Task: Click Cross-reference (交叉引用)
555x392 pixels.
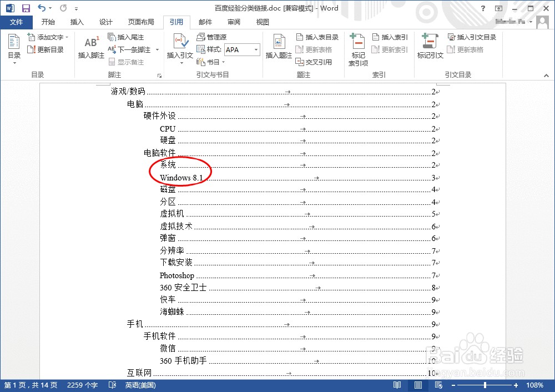Action: pyautogui.click(x=314, y=62)
